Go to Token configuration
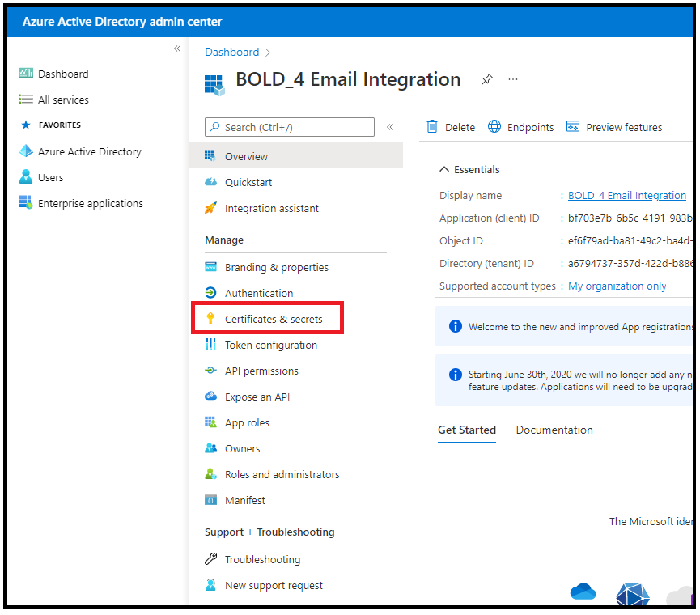The image size is (700, 615). (x=270, y=345)
